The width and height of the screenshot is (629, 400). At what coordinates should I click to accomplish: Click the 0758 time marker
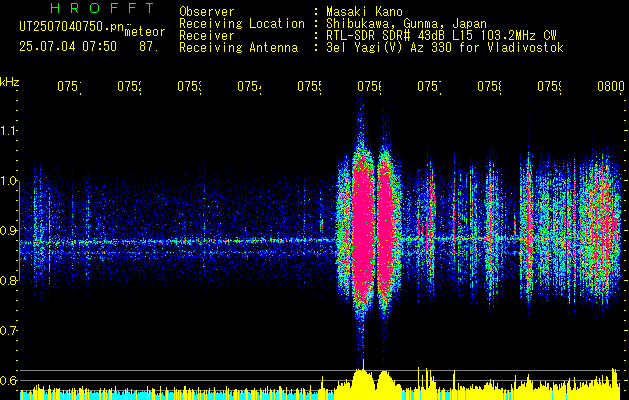[x=489, y=87]
